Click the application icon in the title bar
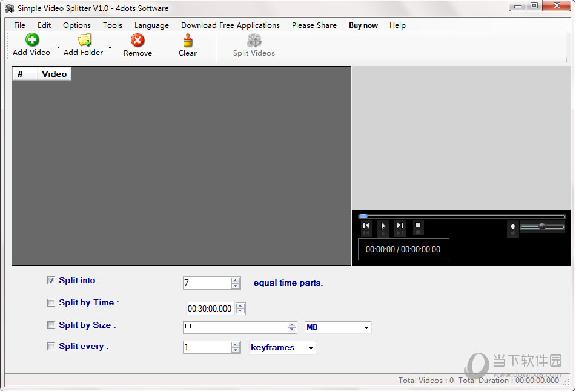Viewport: 576px width, 392px height. [9, 8]
